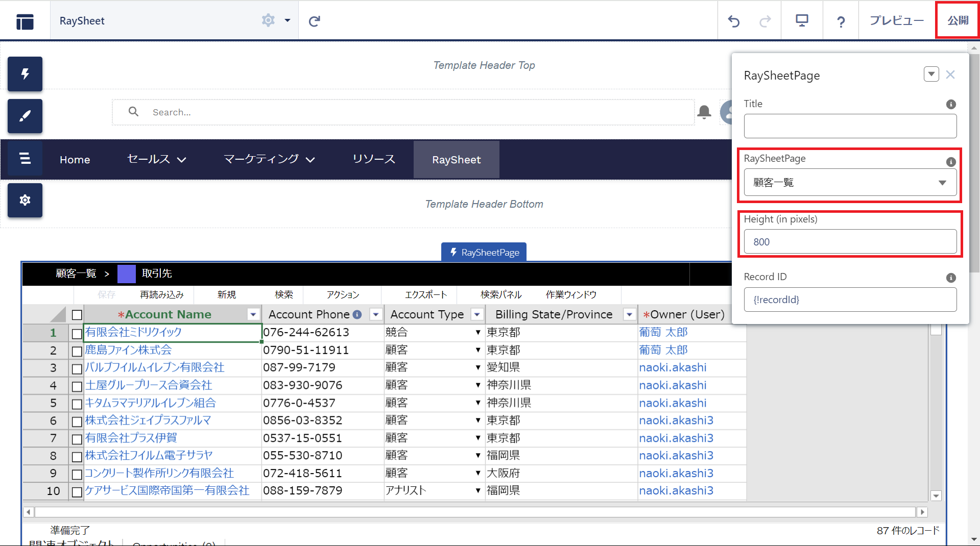Image resolution: width=980 pixels, height=546 pixels.
Task: Open page settings gear next to RaySheet
Action: (268, 20)
